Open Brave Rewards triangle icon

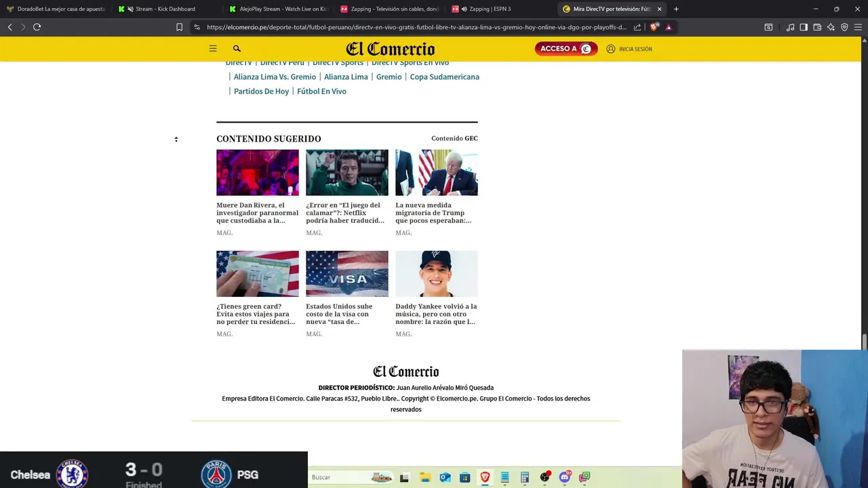669,27
